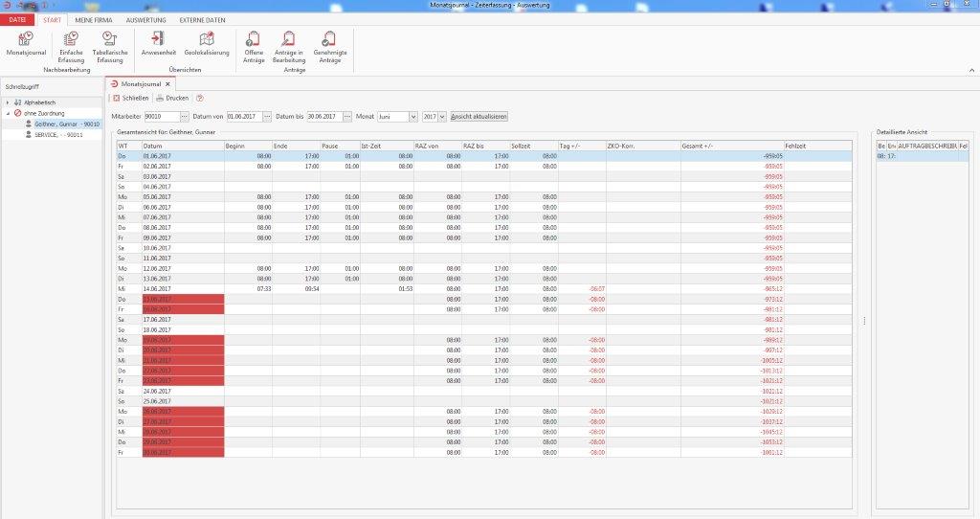Click the Schließen toolbar button
Viewport: 980px width, 519px height.
[x=130, y=99]
